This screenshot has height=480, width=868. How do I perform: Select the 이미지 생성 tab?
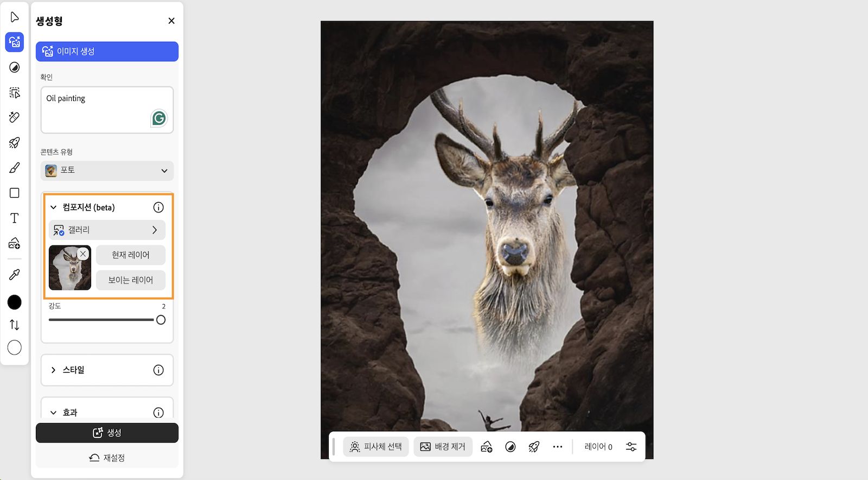pyautogui.click(x=107, y=52)
